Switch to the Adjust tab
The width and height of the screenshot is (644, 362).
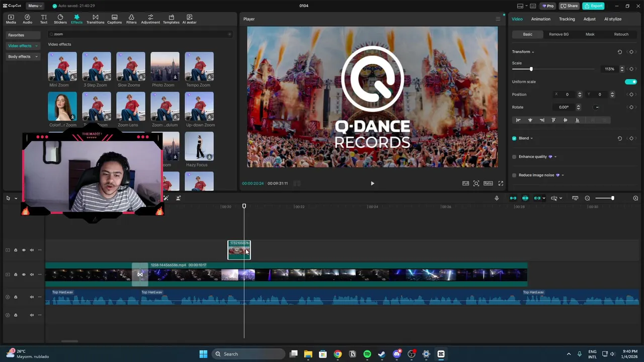590,19
